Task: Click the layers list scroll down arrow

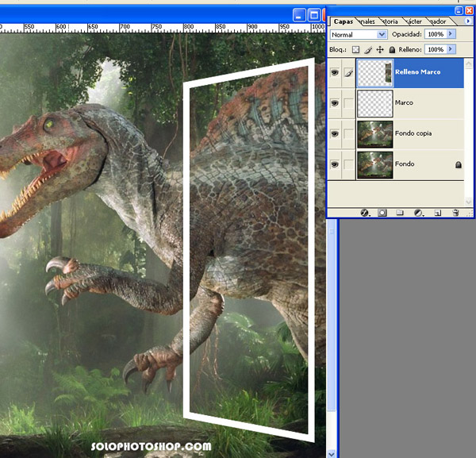Action: (x=468, y=202)
